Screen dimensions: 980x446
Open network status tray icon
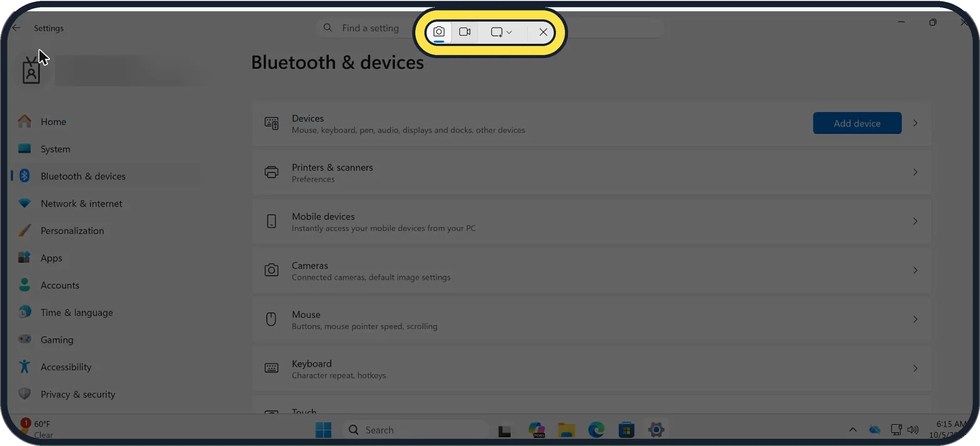tap(896, 430)
